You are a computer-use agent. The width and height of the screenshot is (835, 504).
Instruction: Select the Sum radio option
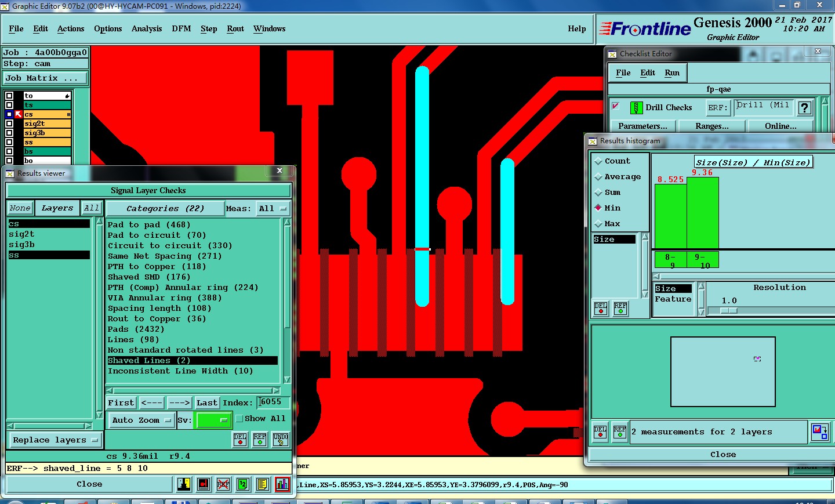point(598,193)
